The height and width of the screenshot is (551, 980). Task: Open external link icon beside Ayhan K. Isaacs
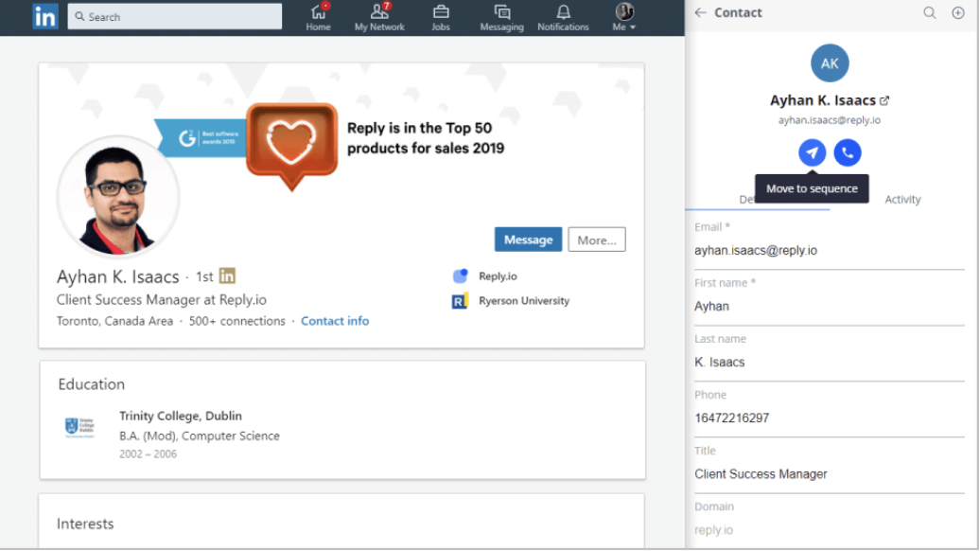coord(884,100)
